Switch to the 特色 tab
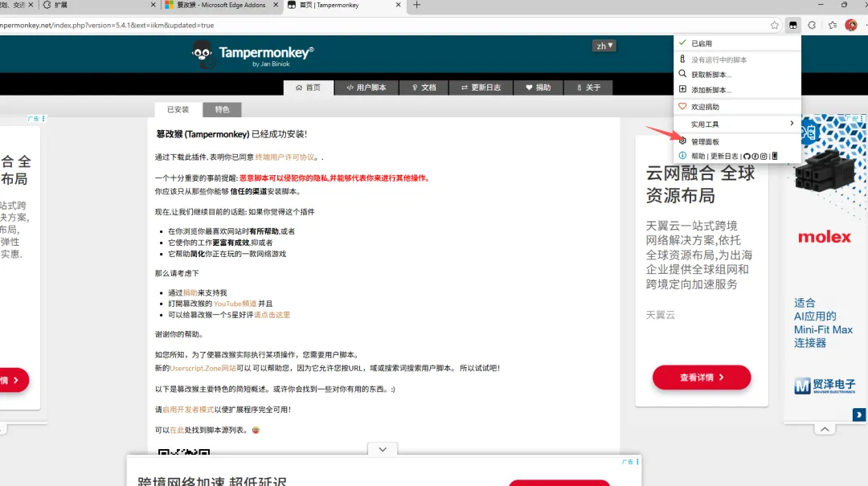Screen dimensions: 868x486 (x=222, y=109)
